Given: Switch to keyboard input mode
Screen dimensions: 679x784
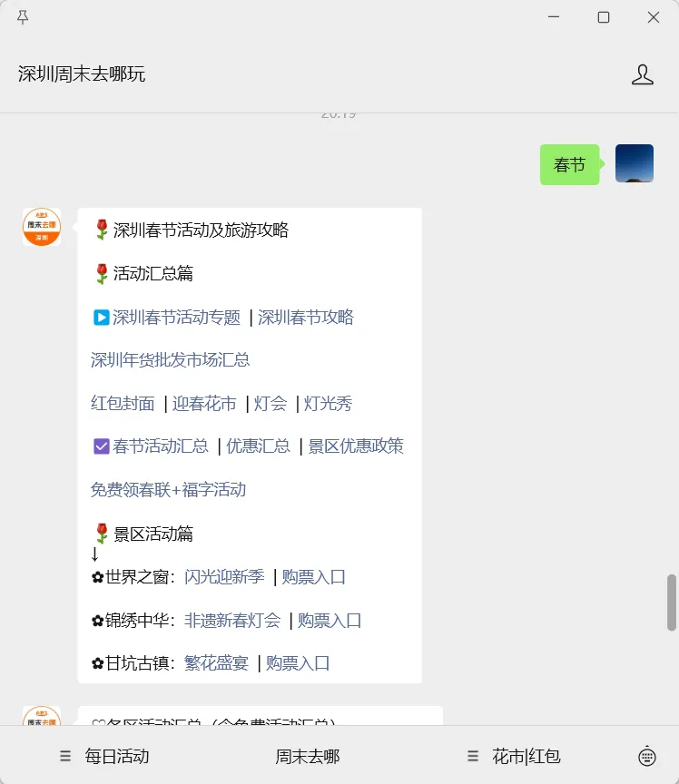Looking at the screenshot, I should (647, 756).
